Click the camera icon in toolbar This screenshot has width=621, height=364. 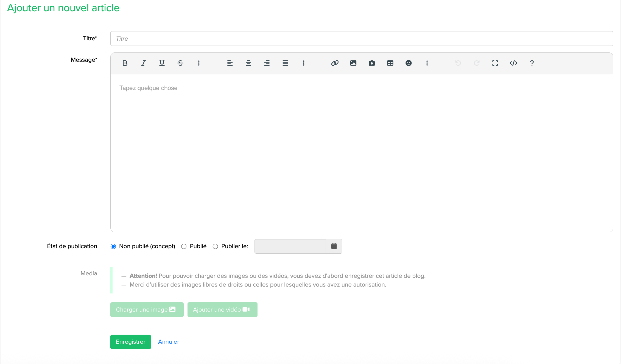pos(371,63)
